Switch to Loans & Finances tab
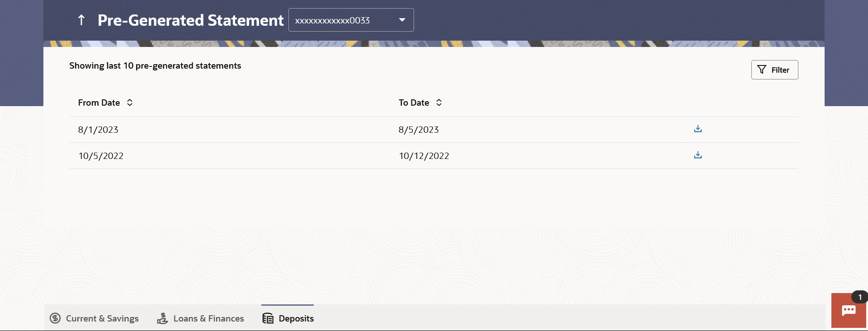868x331 pixels. 200,318
